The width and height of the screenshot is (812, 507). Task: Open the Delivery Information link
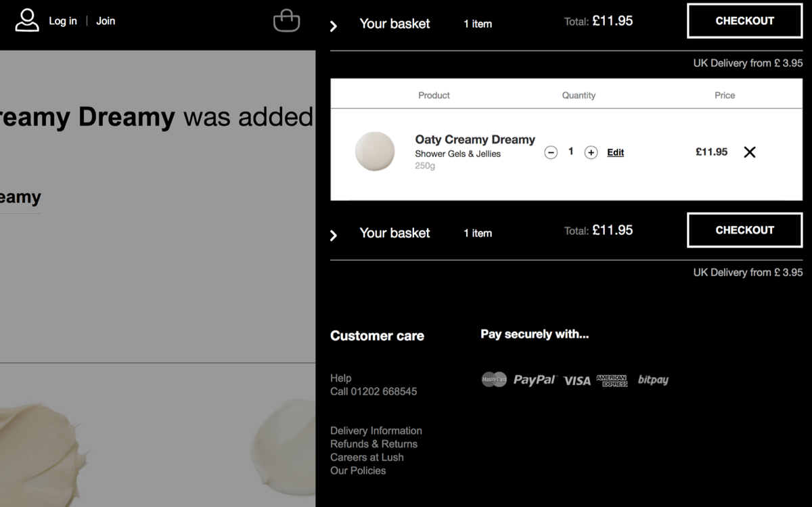point(376,431)
